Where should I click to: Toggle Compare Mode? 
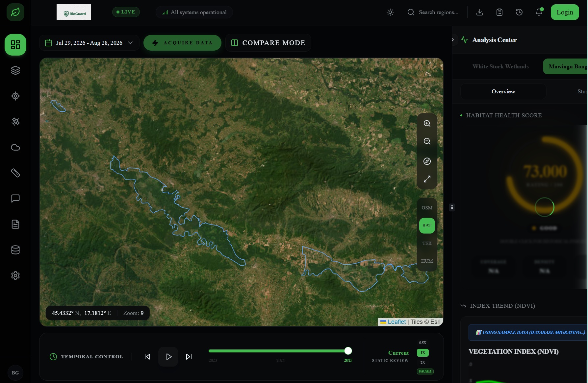pos(268,43)
